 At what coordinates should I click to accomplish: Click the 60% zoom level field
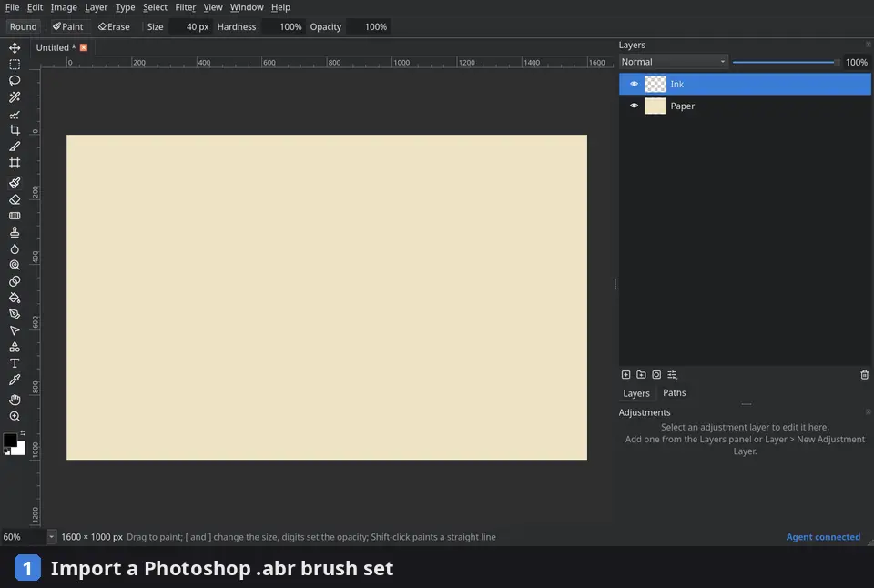(24, 537)
